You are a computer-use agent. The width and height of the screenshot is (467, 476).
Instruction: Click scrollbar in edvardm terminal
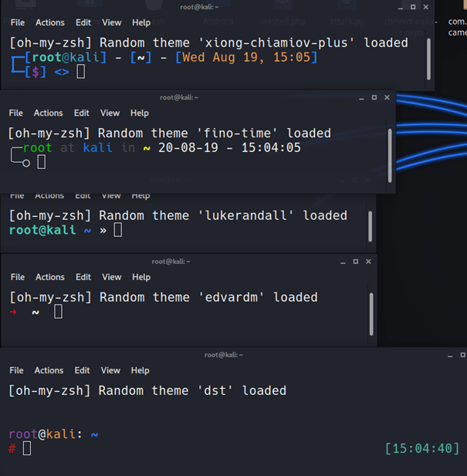(x=371, y=314)
